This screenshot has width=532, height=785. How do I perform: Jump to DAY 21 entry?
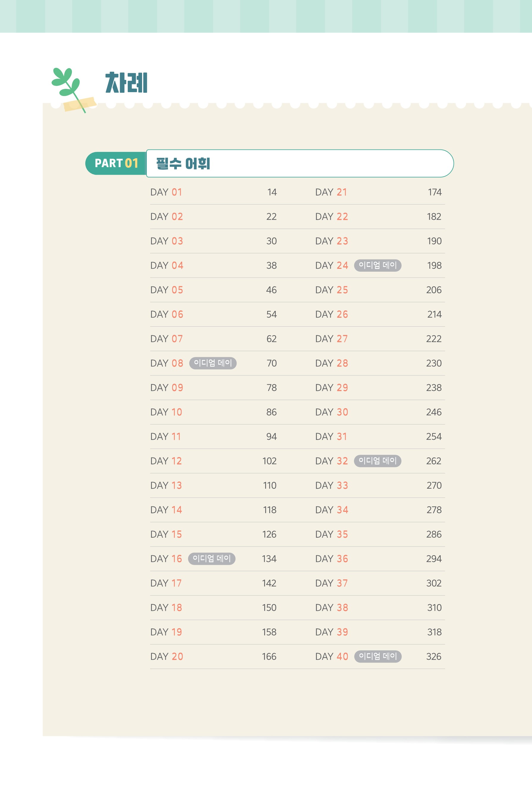point(331,192)
